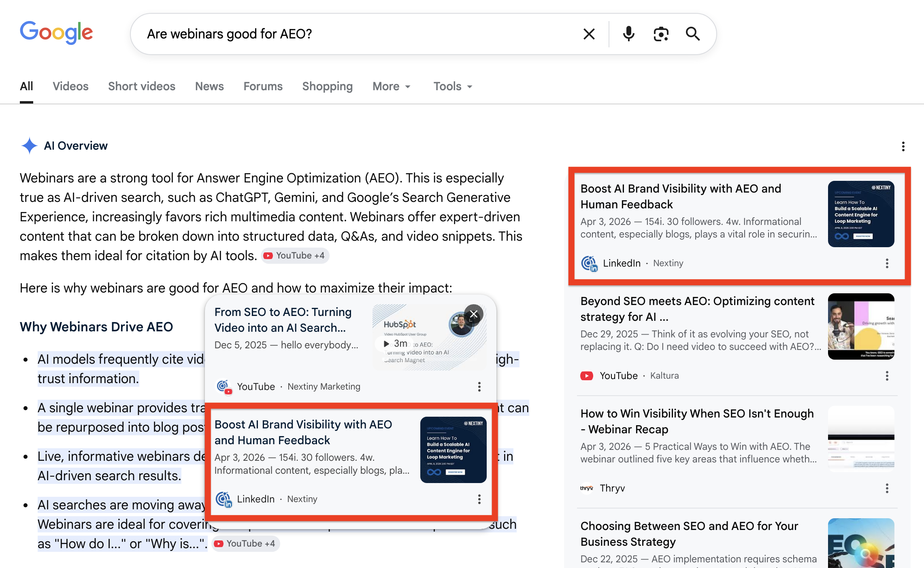The image size is (924, 568).
Task: Click the search magnifier icon
Action: (x=693, y=34)
